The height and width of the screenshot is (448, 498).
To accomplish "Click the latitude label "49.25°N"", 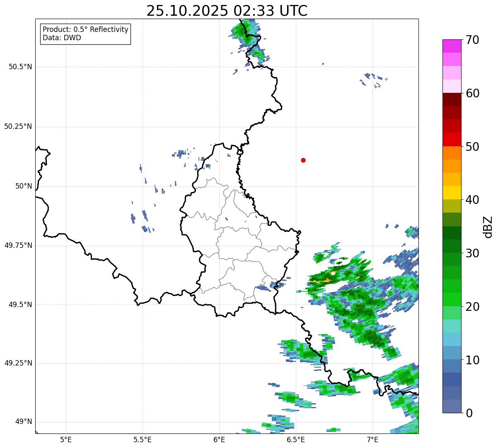I will click(x=18, y=363).
